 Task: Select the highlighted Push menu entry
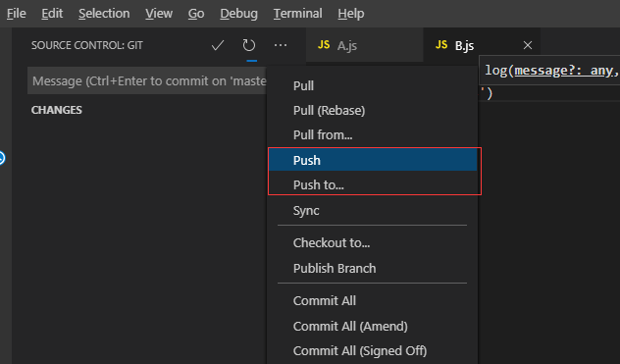coord(373,160)
